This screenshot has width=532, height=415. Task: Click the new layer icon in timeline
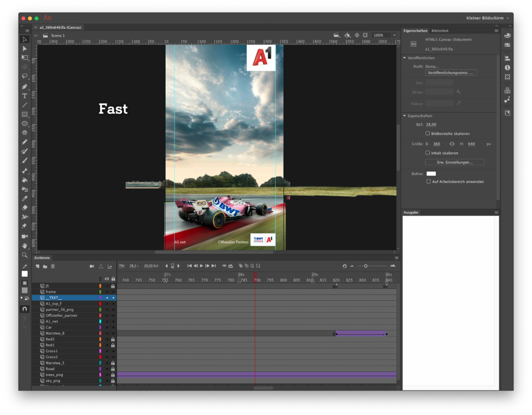(37, 266)
